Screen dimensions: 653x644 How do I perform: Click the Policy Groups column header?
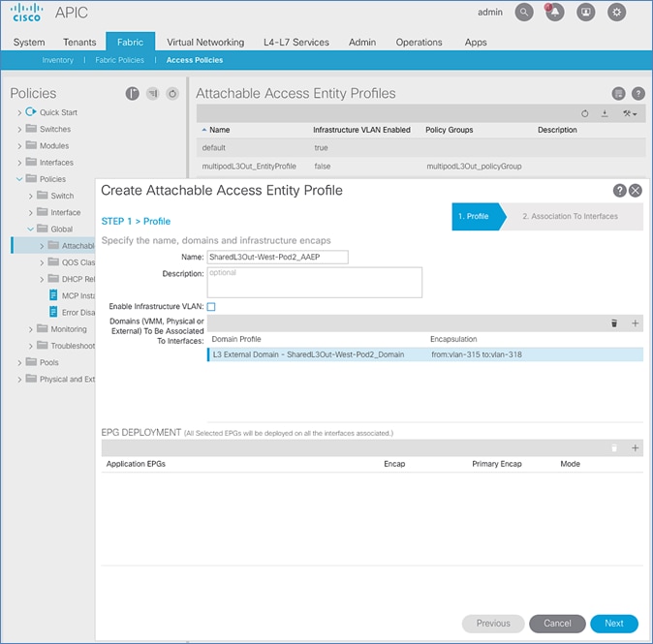pos(449,130)
